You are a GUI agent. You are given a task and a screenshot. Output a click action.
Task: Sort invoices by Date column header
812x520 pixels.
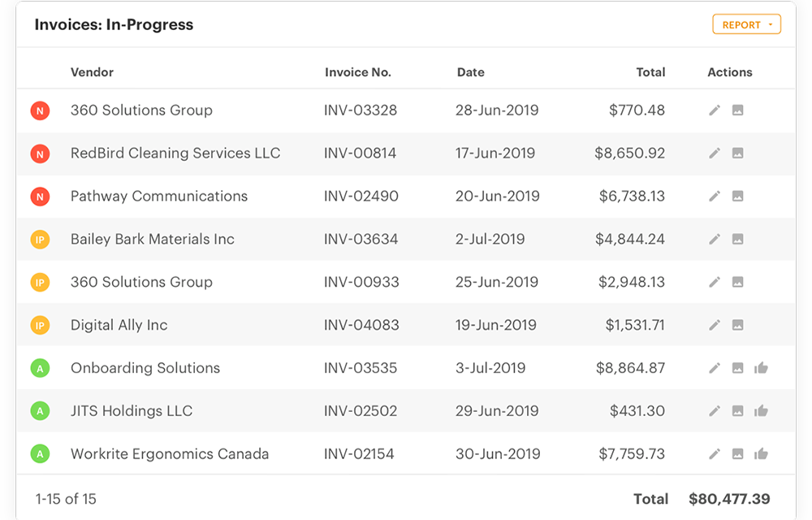(470, 72)
